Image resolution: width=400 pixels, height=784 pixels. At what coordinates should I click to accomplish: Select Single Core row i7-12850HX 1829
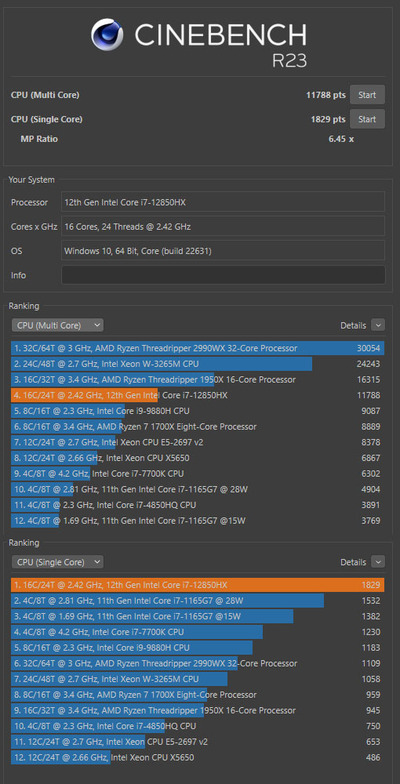(x=198, y=585)
